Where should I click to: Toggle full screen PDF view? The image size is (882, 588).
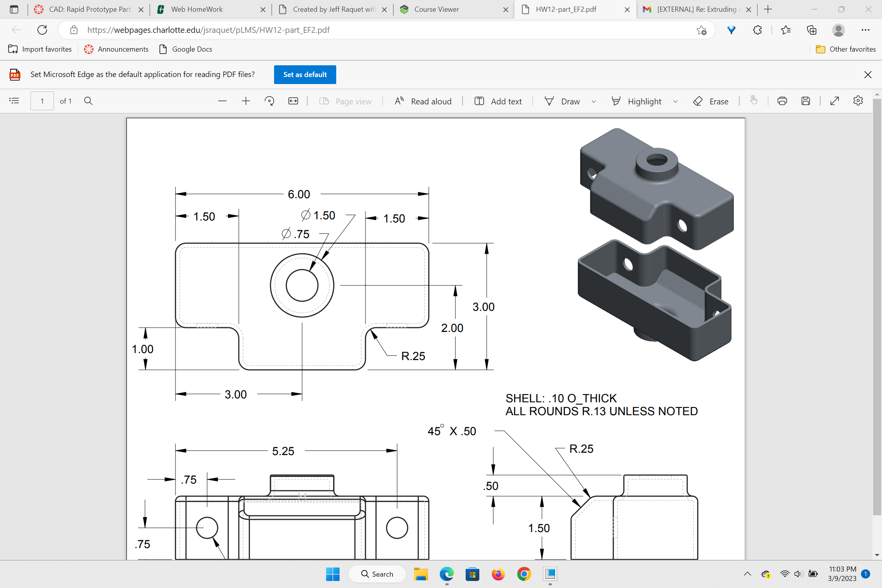coord(834,101)
